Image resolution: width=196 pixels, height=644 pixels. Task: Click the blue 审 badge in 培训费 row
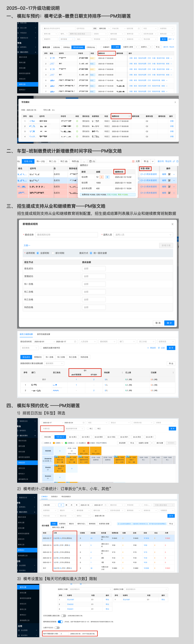click(x=107, y=177)
